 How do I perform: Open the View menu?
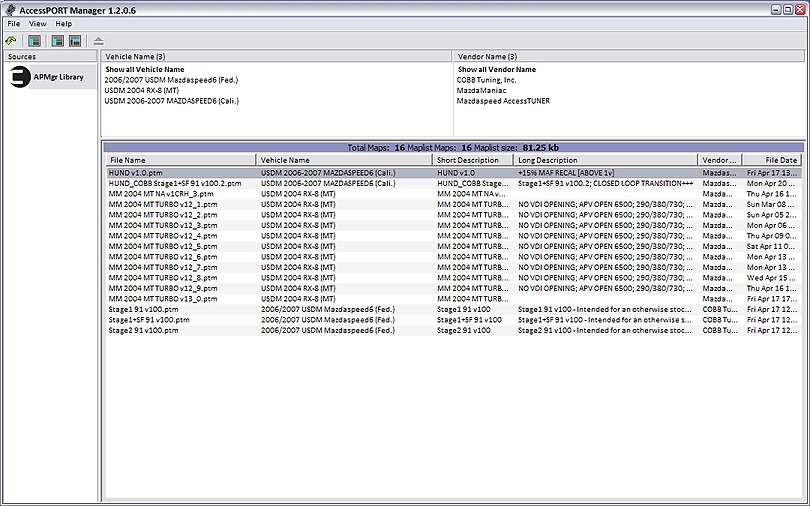tap(37, 24)
